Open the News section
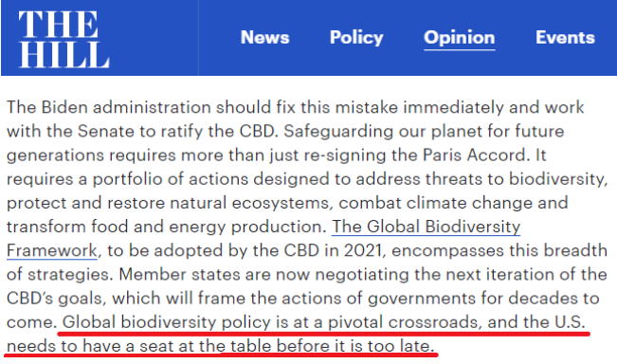The height and width of the screenshot is (364, 617). tap(264, 38)
